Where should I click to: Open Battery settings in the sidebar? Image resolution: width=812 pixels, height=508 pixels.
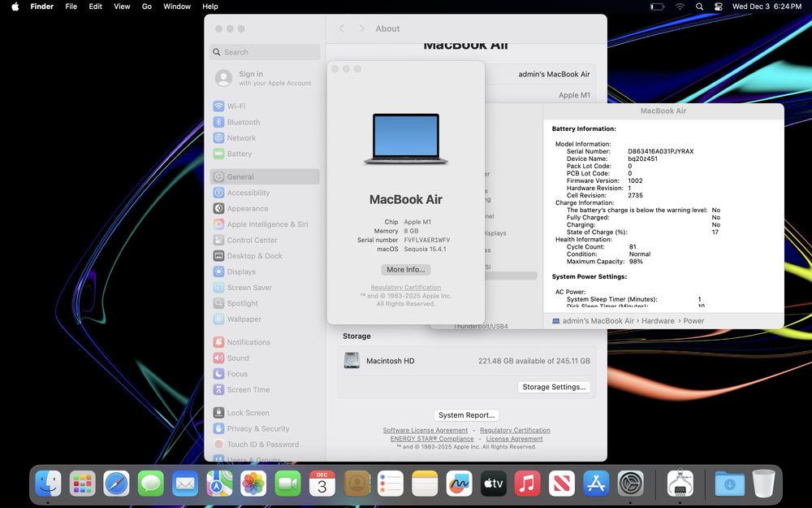point(265,154)
